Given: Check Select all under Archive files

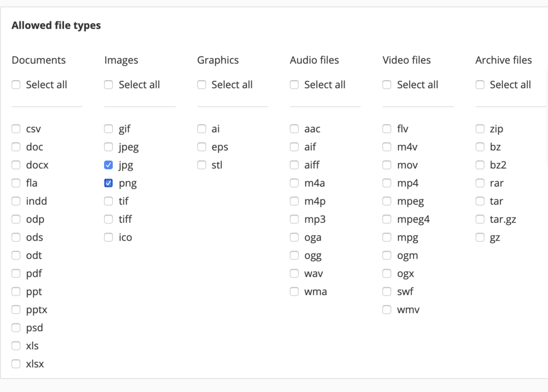Looking at the screenshot, I should 480,84.
